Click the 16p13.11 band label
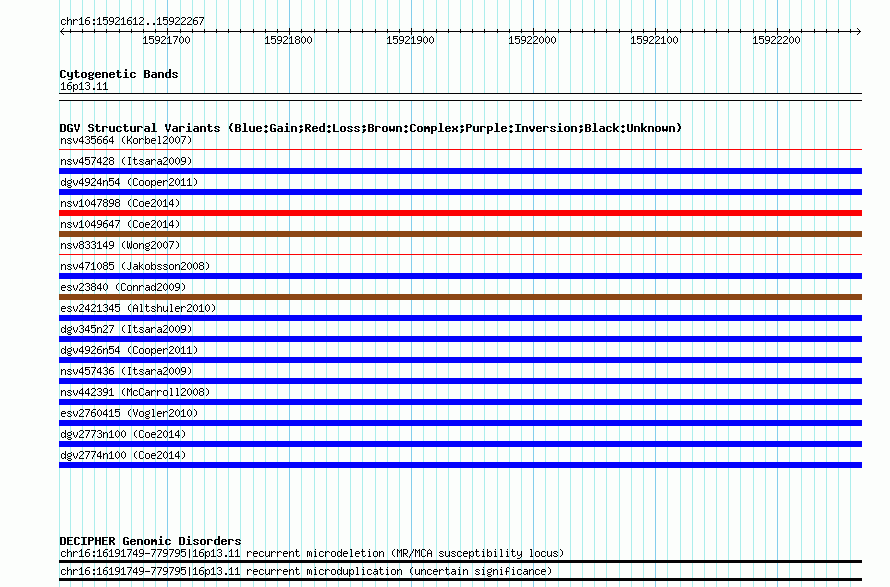The height and width of the screenshot is (587, 890). click(x=84, y=86)
